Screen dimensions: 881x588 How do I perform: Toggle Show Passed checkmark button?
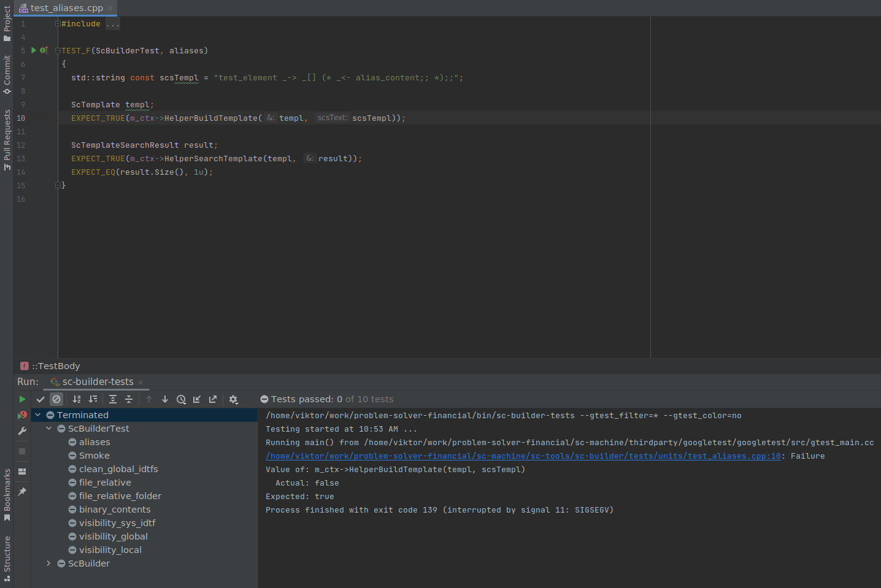(x=40, y=399)
